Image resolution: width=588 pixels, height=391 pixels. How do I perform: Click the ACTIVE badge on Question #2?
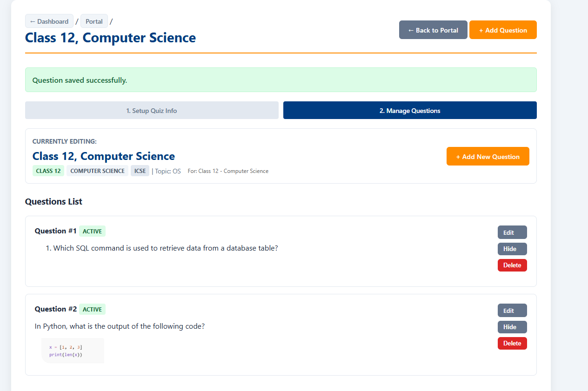92,309
